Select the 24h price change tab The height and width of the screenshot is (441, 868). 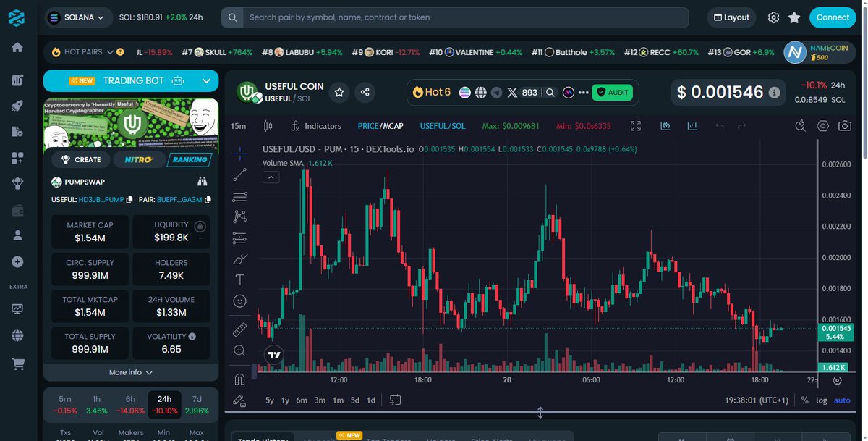pos(164,406)
